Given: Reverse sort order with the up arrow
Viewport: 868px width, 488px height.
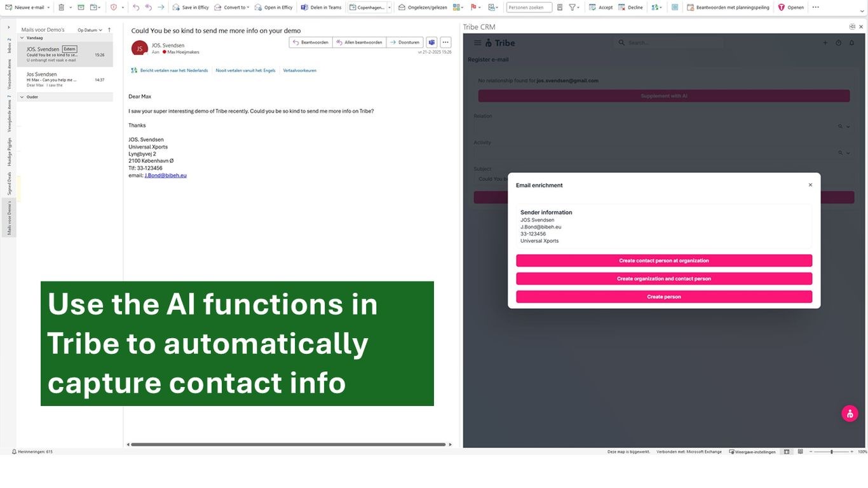Looking at the screenshot, I should tap(109, 30).
